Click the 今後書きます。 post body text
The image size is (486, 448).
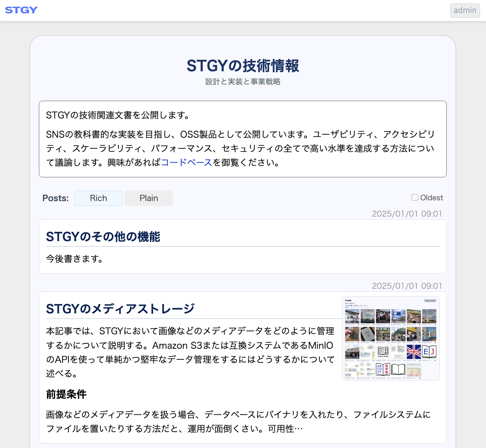(x=75, y=259)
